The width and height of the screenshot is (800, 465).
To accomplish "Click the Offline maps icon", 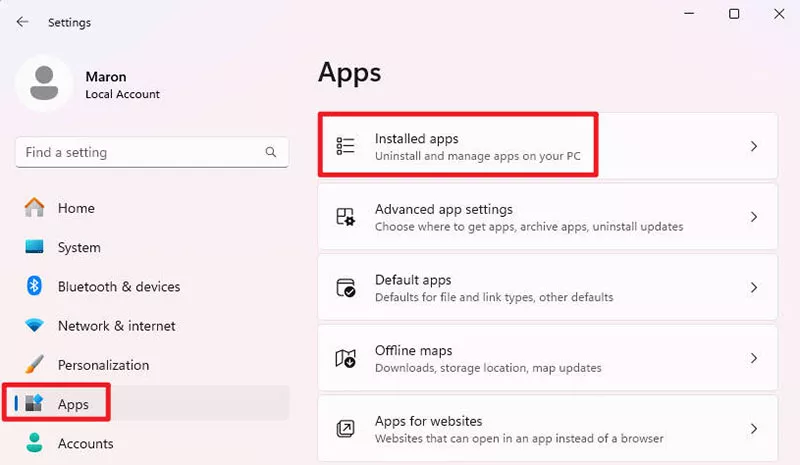I will 345,358.
